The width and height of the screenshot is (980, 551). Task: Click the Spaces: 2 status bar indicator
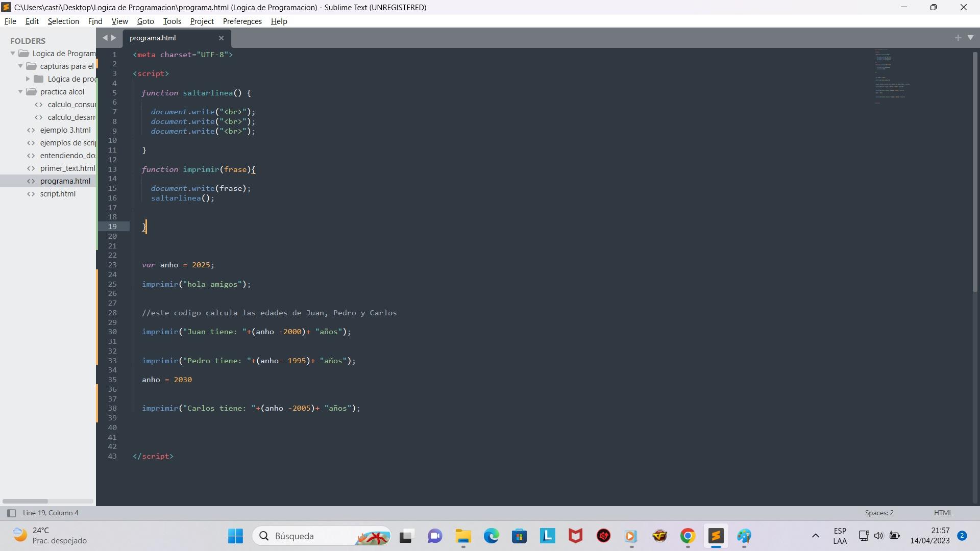point(878,513)
